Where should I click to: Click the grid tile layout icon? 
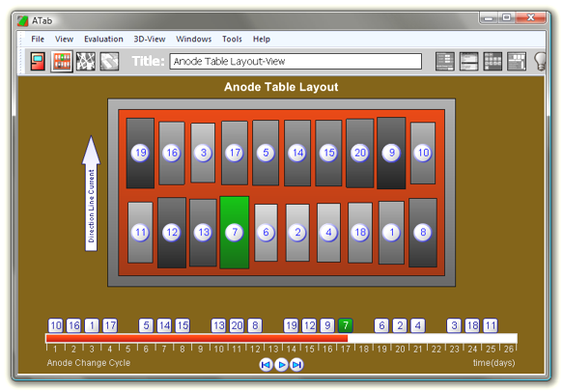click(493, 62)
